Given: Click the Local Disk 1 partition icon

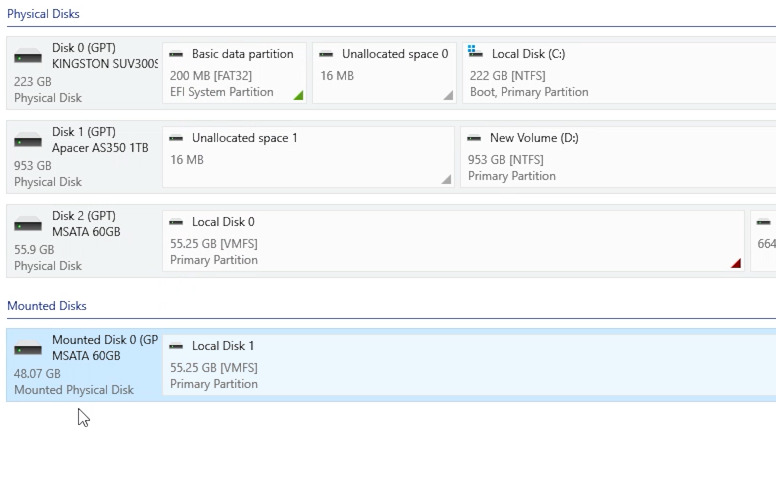Looking at the screenshot, I should coord(176,346).
